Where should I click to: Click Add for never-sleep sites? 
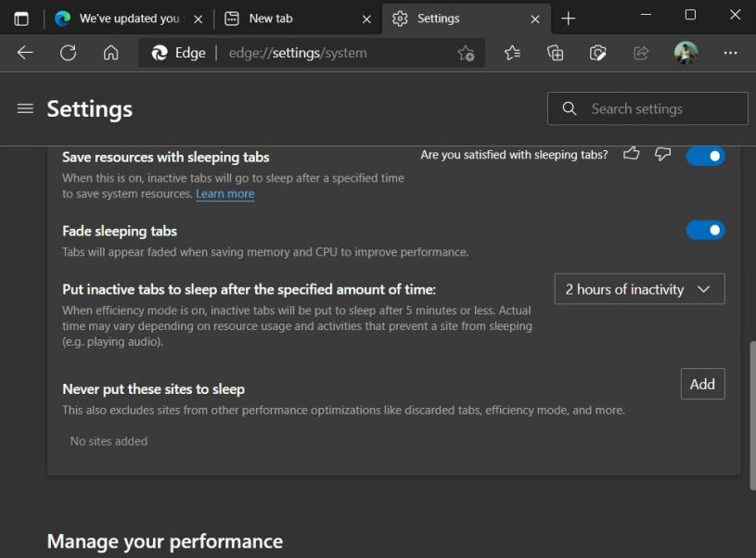[x=702, y=384]
